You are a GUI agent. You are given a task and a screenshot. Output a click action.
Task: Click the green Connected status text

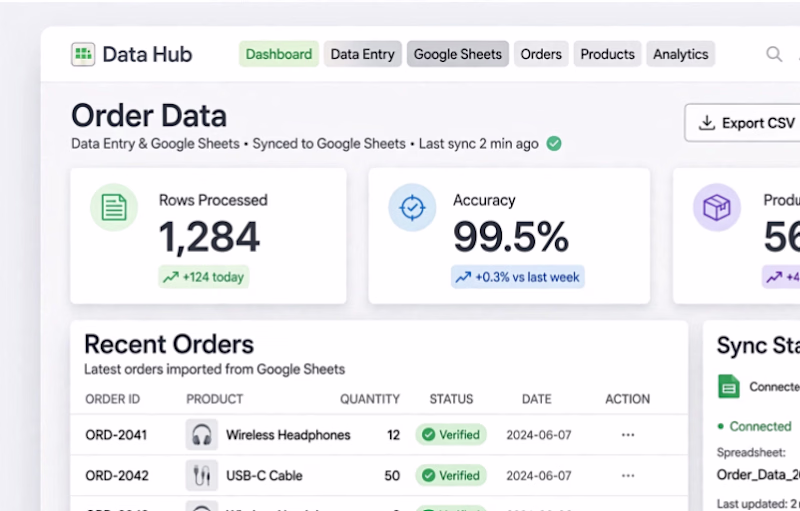[760, 426]
